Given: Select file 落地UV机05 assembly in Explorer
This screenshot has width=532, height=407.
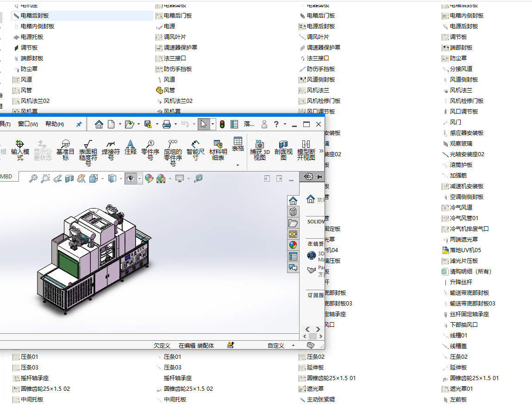Looking at the screenshot, I should coord(462,250).
